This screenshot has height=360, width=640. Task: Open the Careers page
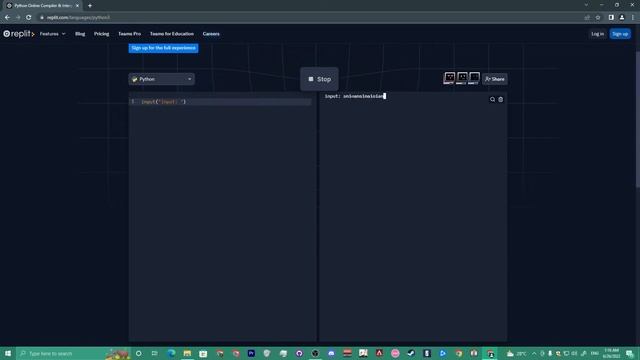point(211,34)
